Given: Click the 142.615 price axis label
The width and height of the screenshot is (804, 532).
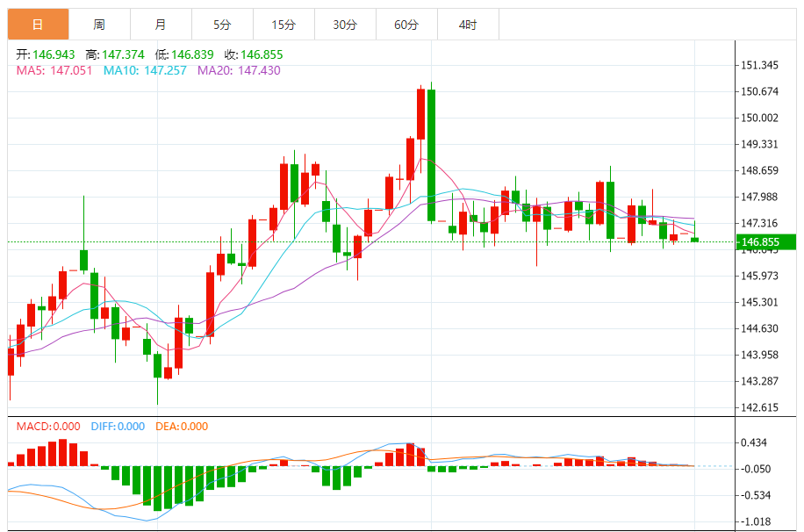Looking at the screenshot, I should pos(759,407).
